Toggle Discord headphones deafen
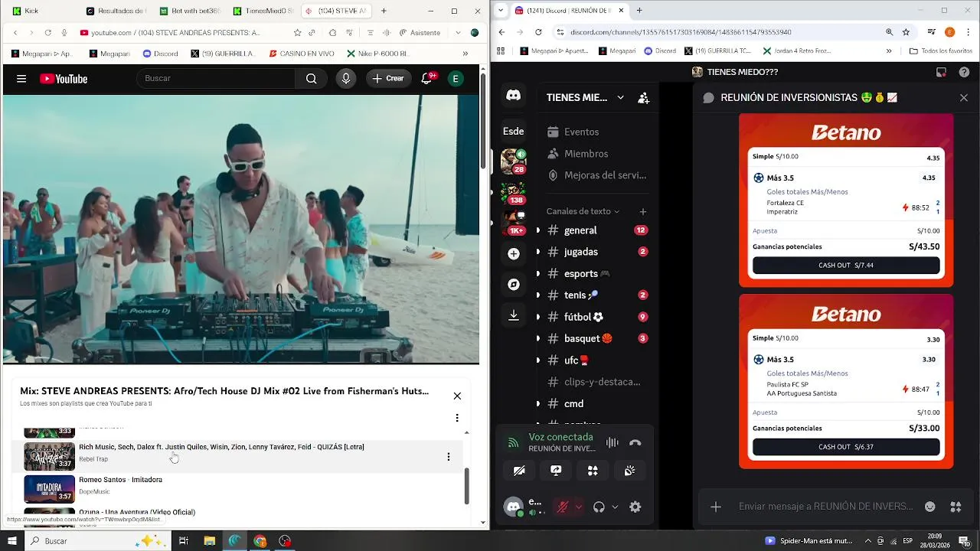 pos(599,507)
